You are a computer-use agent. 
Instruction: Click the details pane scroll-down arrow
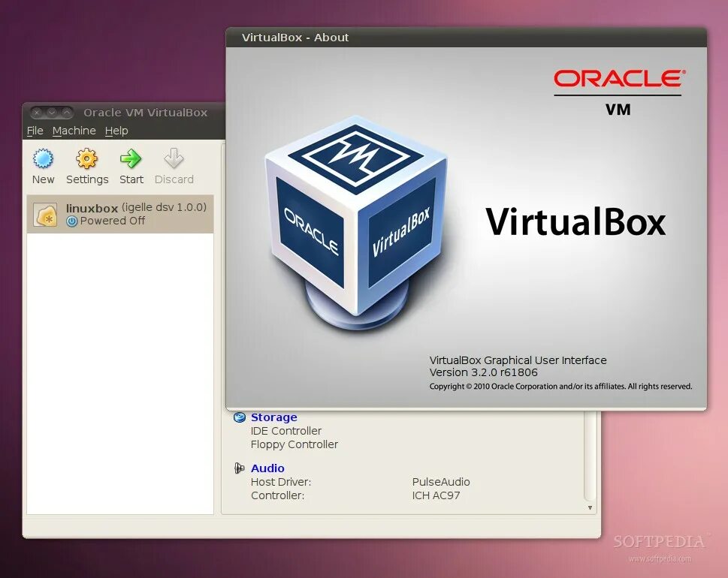(x=590, y=507)
